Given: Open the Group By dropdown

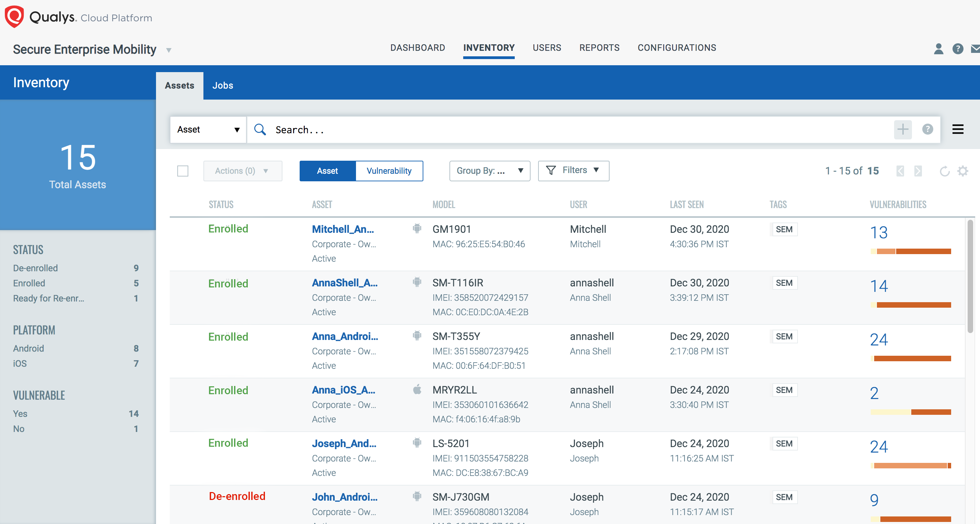Looking at the screenshot, I should point(489,171).
